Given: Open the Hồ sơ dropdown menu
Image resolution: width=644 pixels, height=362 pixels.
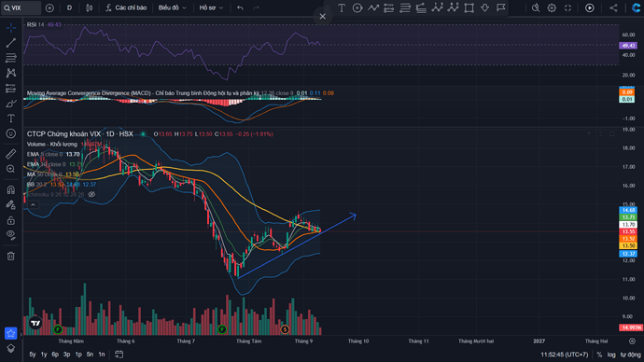Looking at the screenshot, I should coord(211,7).
